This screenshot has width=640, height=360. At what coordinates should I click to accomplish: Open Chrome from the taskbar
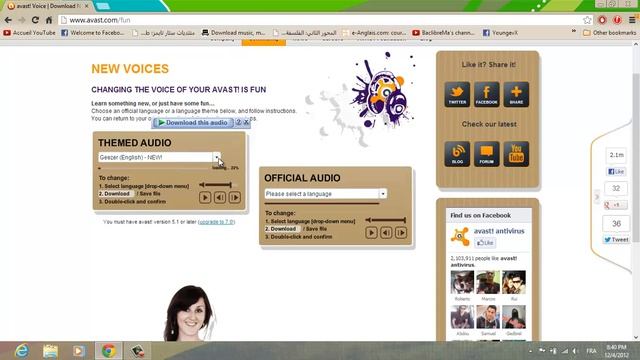109,351
